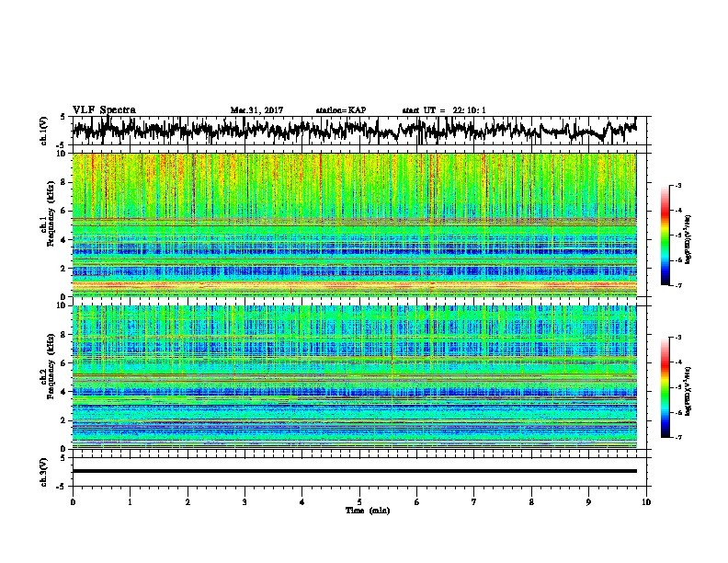Click the "5" volt tick on ch.1(V) axis
Viewport: 728px width, 563px height.
coord(63,117)
